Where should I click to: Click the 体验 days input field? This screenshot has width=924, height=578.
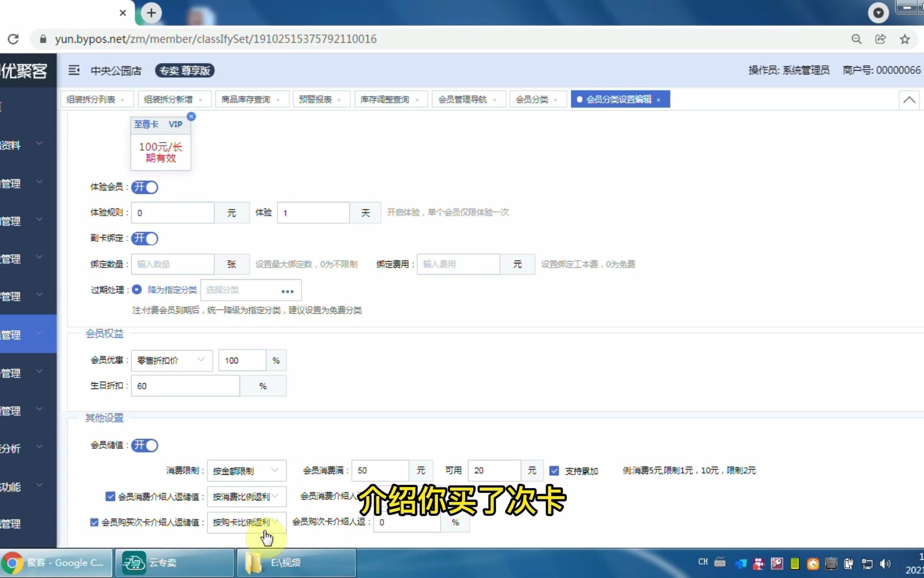313,213
